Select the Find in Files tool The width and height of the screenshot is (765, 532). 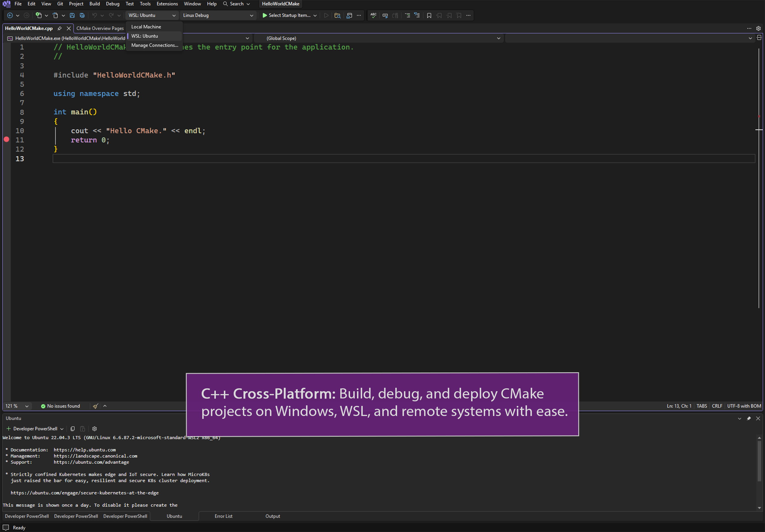[337, 15]
